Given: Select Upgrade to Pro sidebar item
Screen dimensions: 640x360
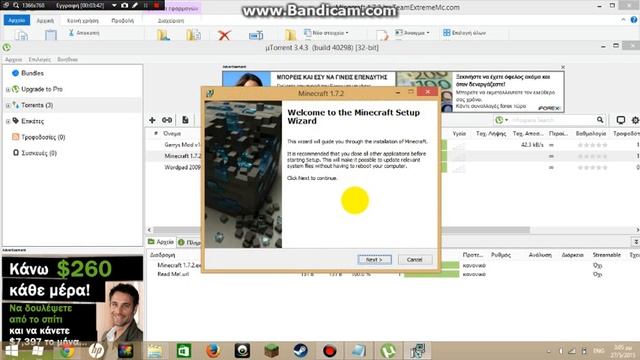Looking at the screenshot, I should coord(42,89).
